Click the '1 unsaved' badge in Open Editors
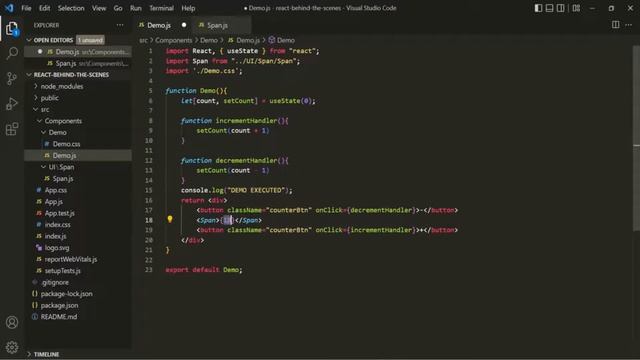 tap(90, 40)
